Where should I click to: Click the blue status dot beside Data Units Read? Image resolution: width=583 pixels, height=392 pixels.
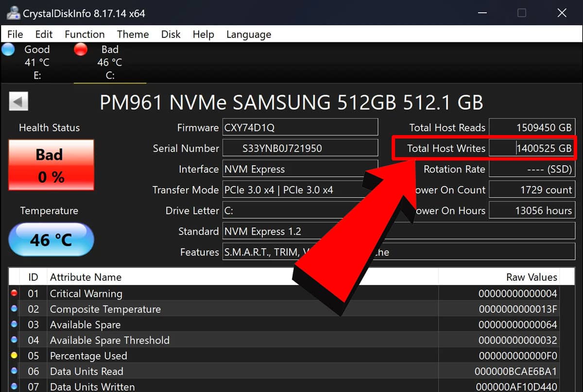15,371
